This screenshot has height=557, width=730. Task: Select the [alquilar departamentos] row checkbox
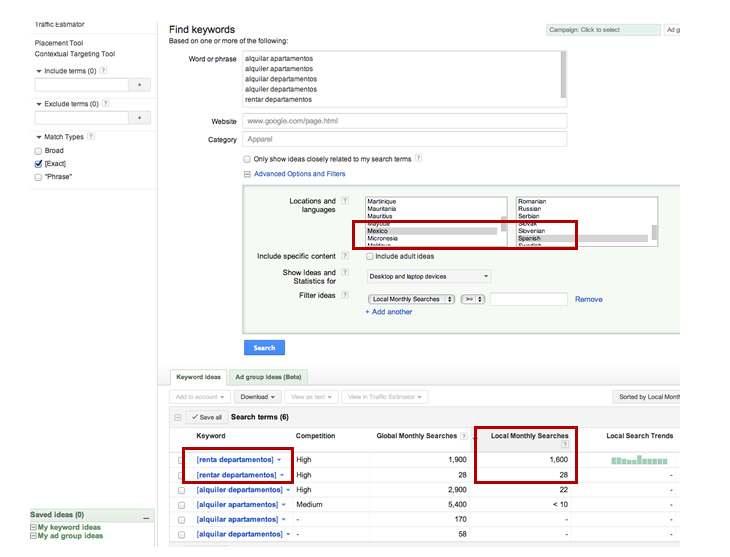pos(182,535)
